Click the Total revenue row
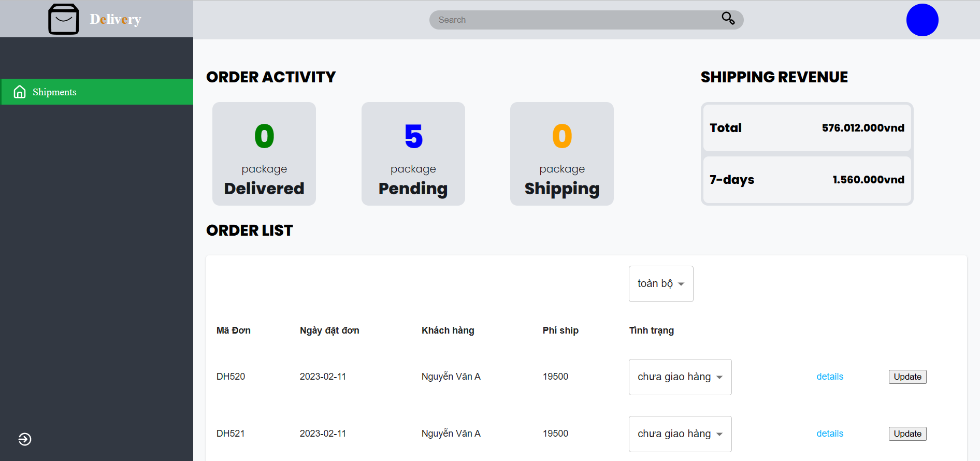 807,128
